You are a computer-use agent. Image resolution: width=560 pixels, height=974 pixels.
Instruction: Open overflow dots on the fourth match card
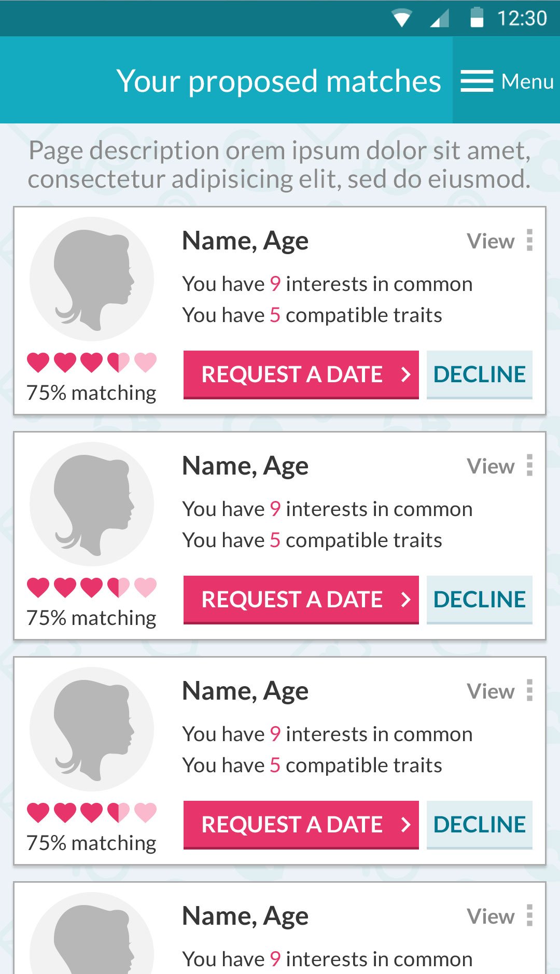[x=529, y=916]
